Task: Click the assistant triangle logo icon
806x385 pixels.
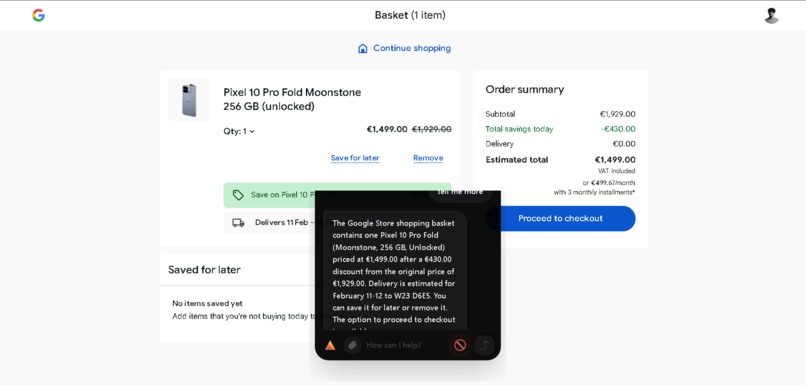Action: (x=330, y=345)
